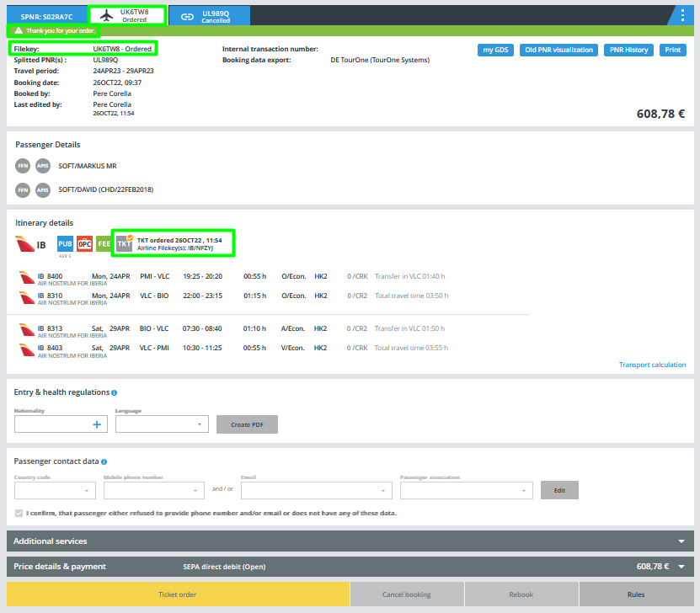Open the Country code dropdown

point(56,490)
